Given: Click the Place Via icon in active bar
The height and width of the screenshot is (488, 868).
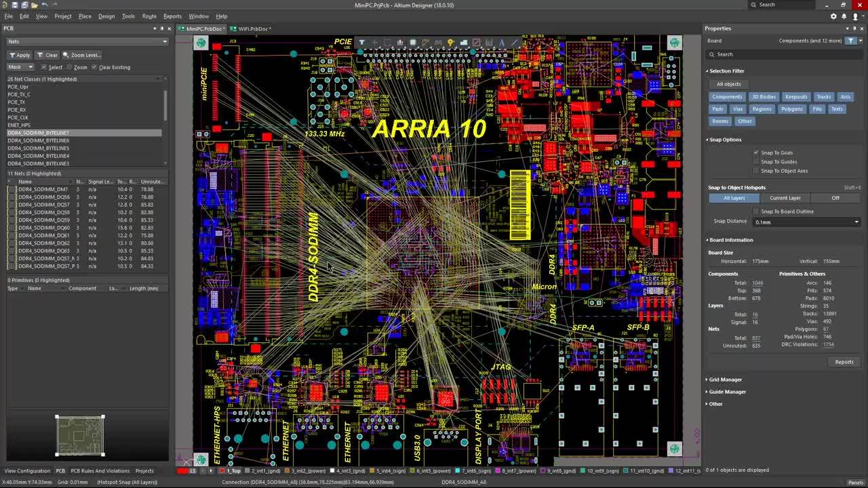Looking at the screenshot, I should pos(450,42).
